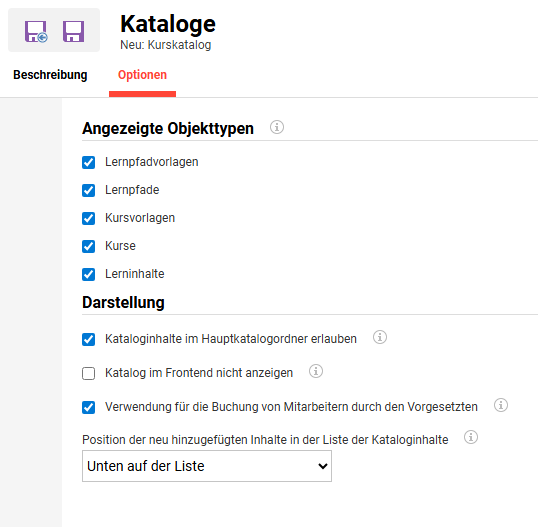The image size is (538, 527).
Task: Select the Optionen tab
Action: tap(142, 75)
